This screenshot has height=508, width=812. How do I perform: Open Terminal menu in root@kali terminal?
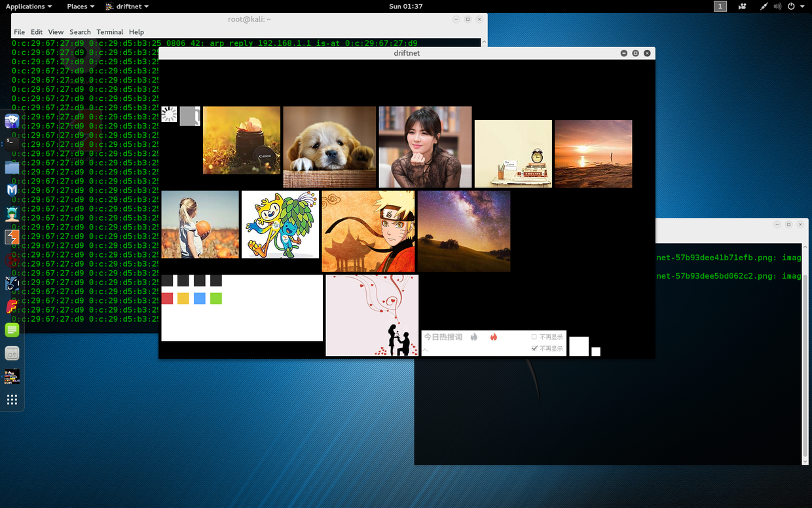pyautogui.click(x=110, y=31)
